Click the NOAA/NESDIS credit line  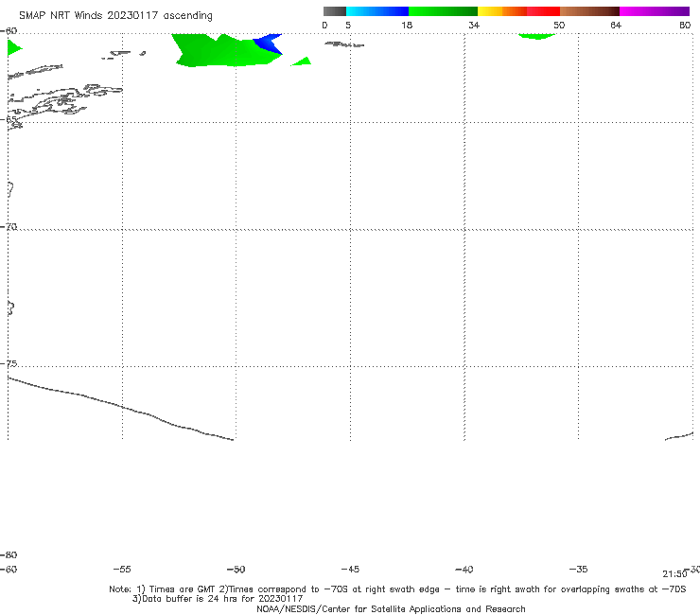pos(391,609)
